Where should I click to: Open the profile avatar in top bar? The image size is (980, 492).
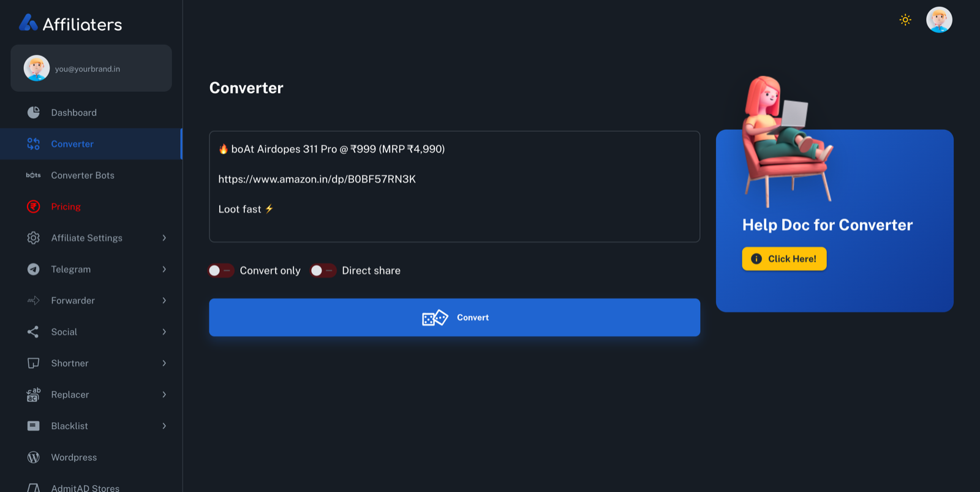(x=939, y=20)
